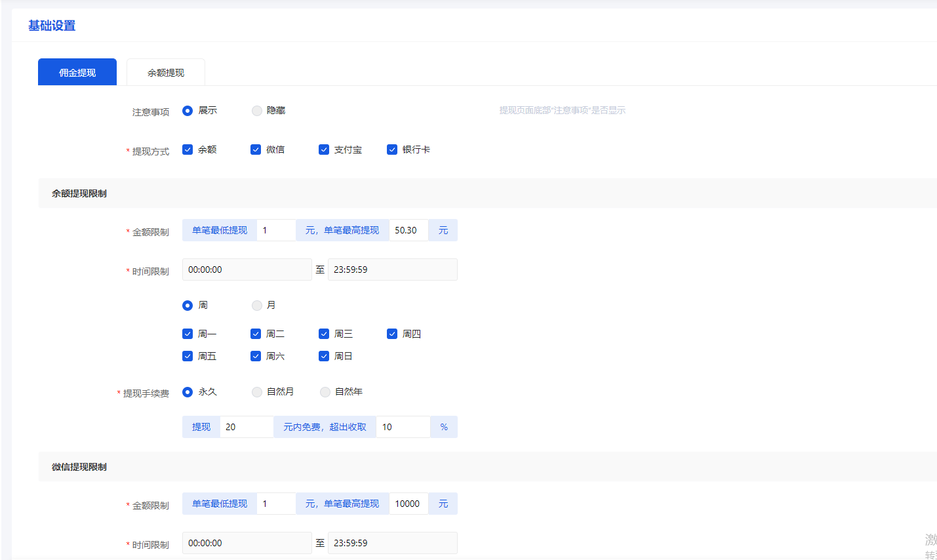Uncheck the 余额 withdrawal method checkbox

pyautogui.click(x=188, y=150)
